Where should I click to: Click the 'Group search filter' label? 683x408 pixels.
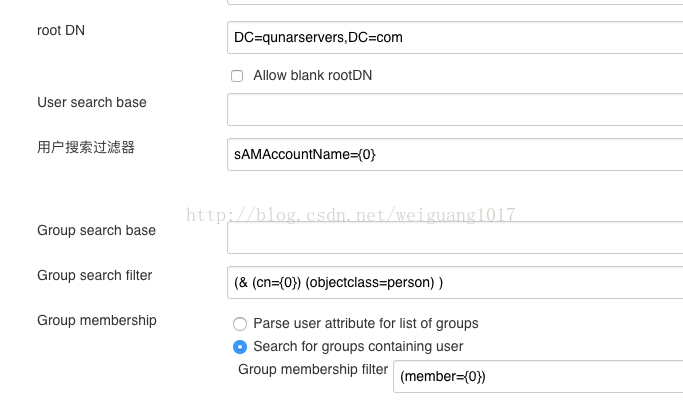95,276
